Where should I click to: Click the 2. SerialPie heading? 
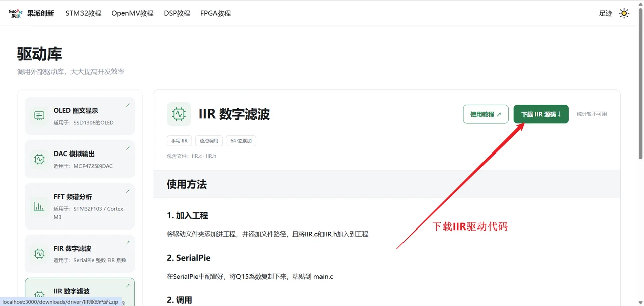click(189, 258)
